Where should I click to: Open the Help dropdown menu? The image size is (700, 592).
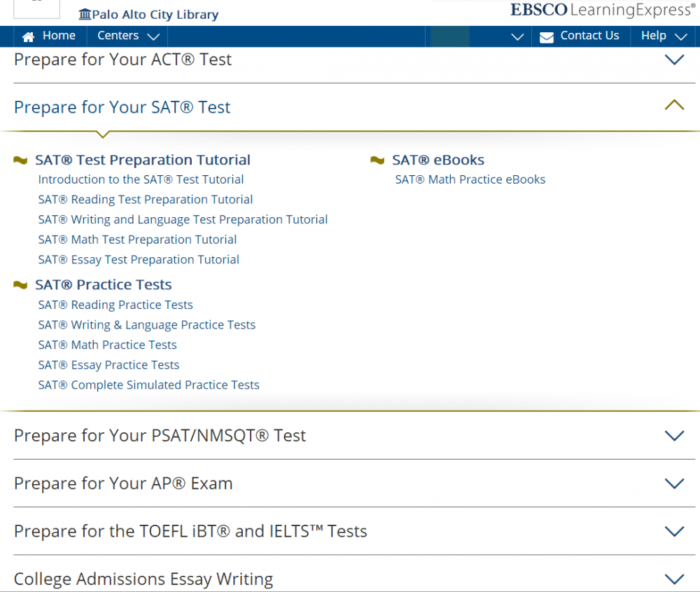click(664, 36)
